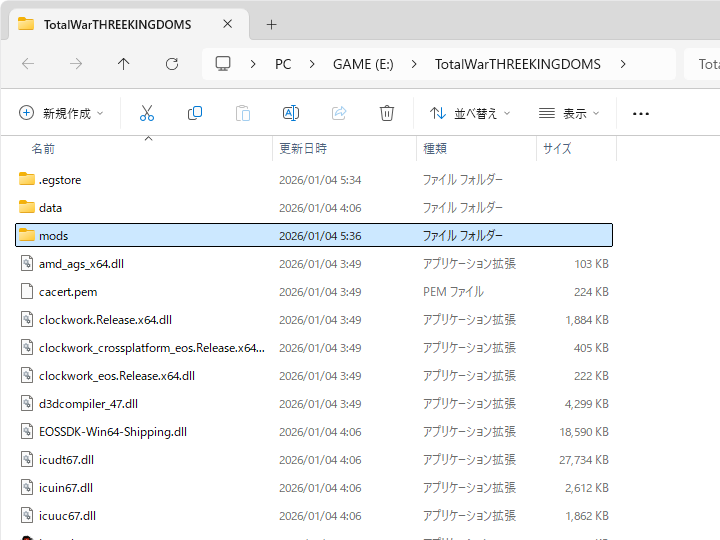Go forward with the right arrow

pos(76,64)
